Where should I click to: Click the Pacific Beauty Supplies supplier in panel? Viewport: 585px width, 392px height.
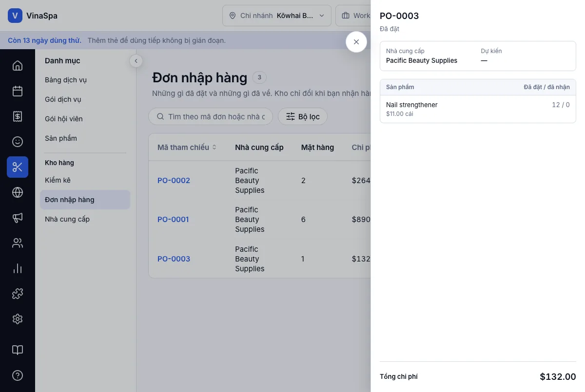422,61
